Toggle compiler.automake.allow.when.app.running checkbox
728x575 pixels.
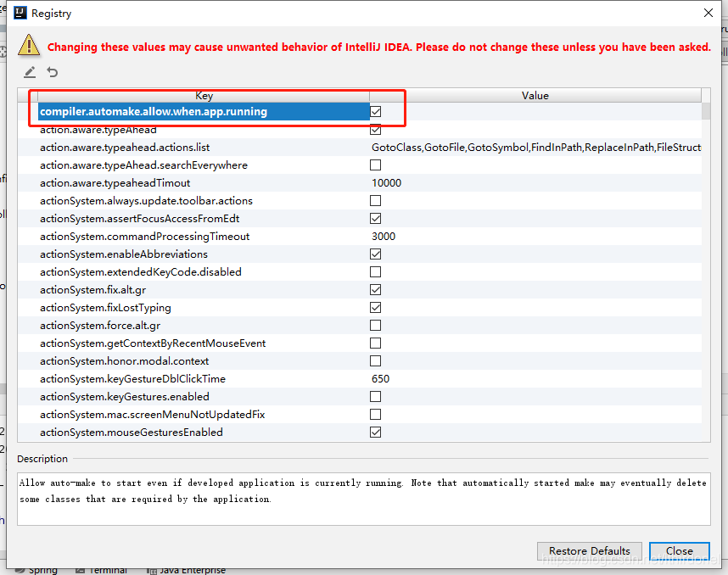[x=376, y=112]
